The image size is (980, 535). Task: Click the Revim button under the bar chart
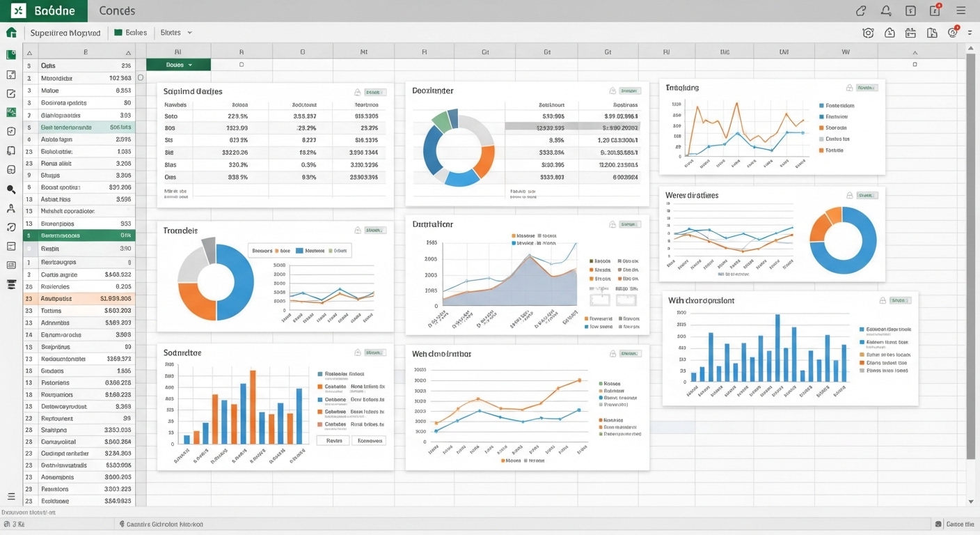334,440
